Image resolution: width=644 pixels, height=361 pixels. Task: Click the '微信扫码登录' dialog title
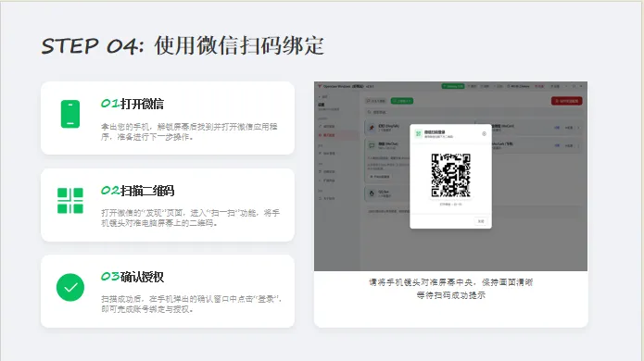(435, 132)
